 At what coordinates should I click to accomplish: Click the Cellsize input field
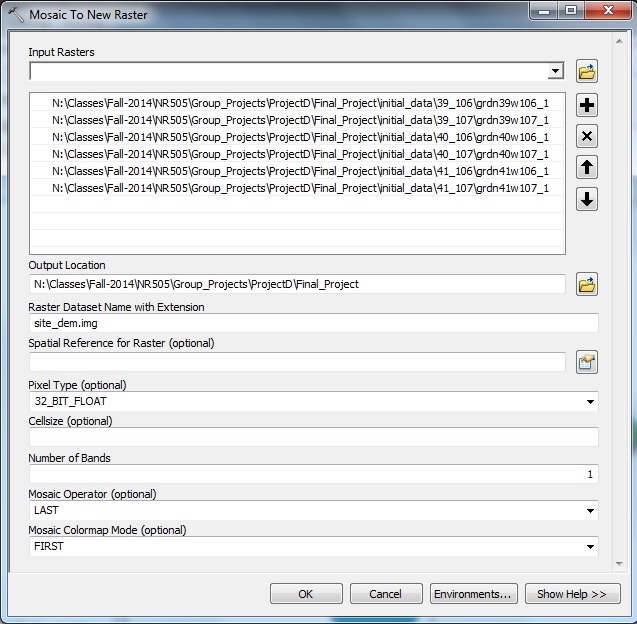[313, 437]
